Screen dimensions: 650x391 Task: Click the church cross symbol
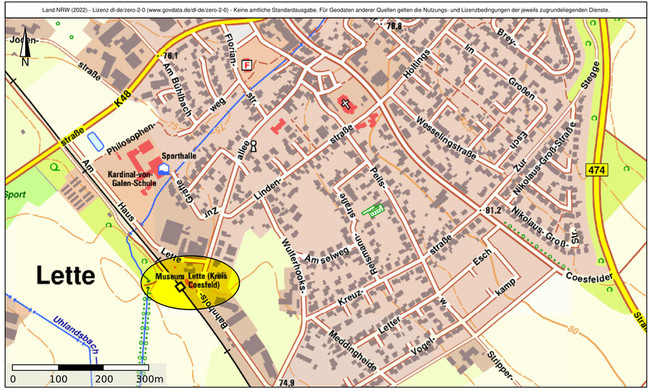click(x=346, y=104)
